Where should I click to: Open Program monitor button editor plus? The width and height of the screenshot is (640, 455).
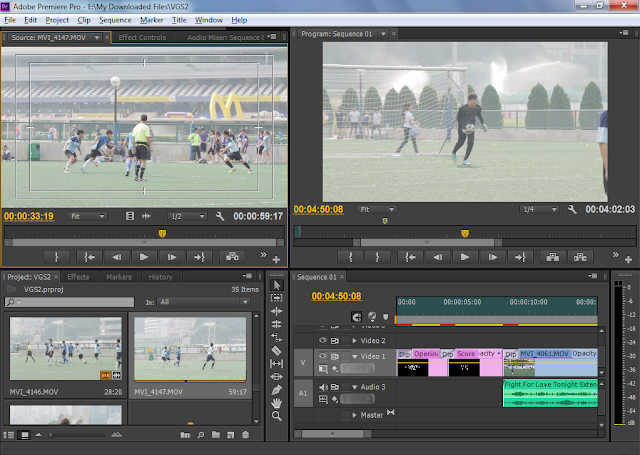point(628,260)
